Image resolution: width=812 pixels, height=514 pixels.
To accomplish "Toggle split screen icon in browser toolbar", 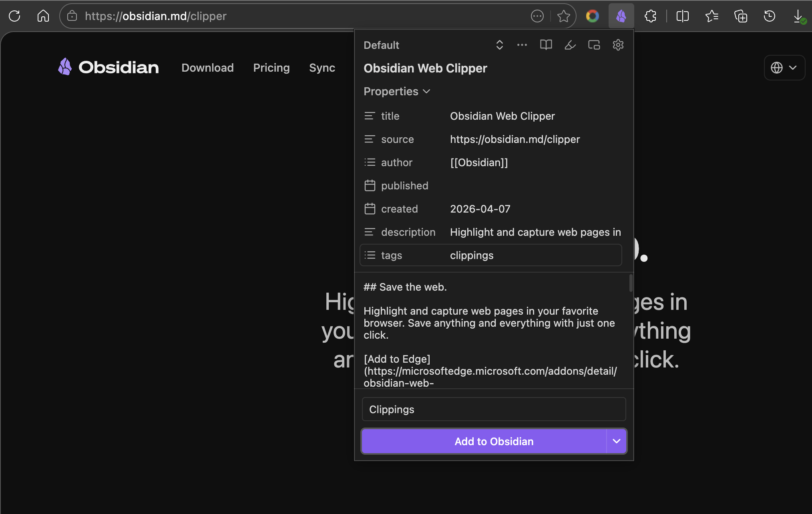I will [x=682, y=16].
